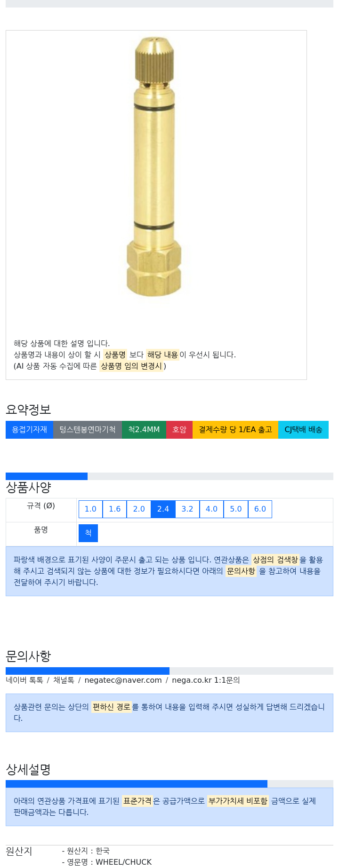This screenshot has width=339, height=868.
Task: Select the highlighted 2.4 size button
Action: point(163,509)
